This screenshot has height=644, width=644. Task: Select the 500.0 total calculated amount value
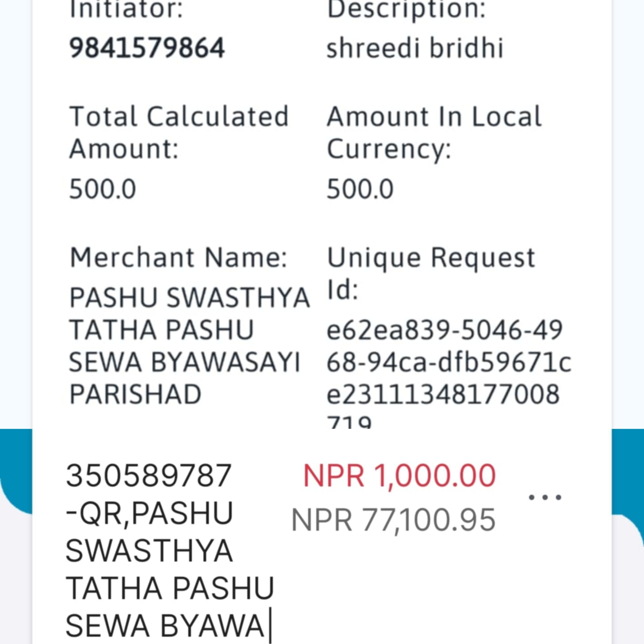[x=103, y=189]
